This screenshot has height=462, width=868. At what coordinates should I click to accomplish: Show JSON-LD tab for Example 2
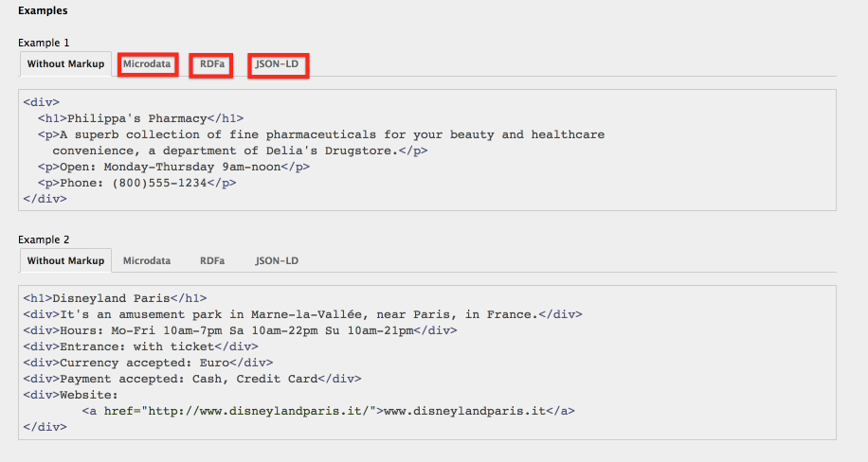277,261
